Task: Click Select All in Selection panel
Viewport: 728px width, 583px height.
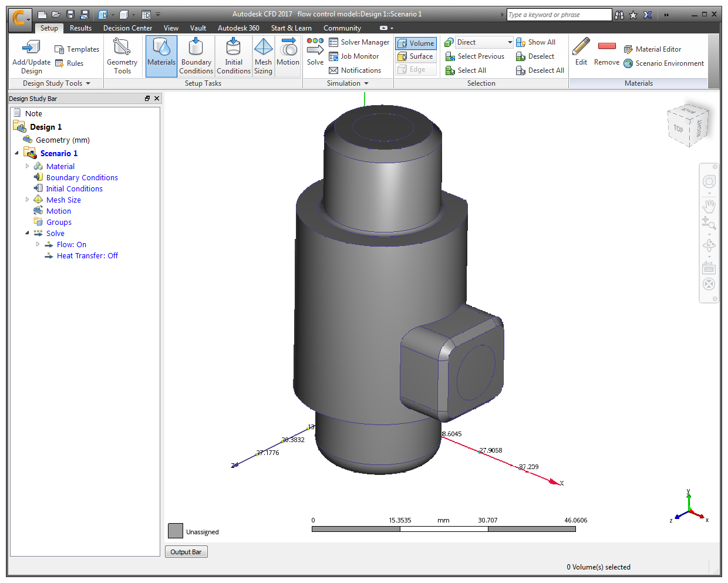Action: (x=466, y=70)
